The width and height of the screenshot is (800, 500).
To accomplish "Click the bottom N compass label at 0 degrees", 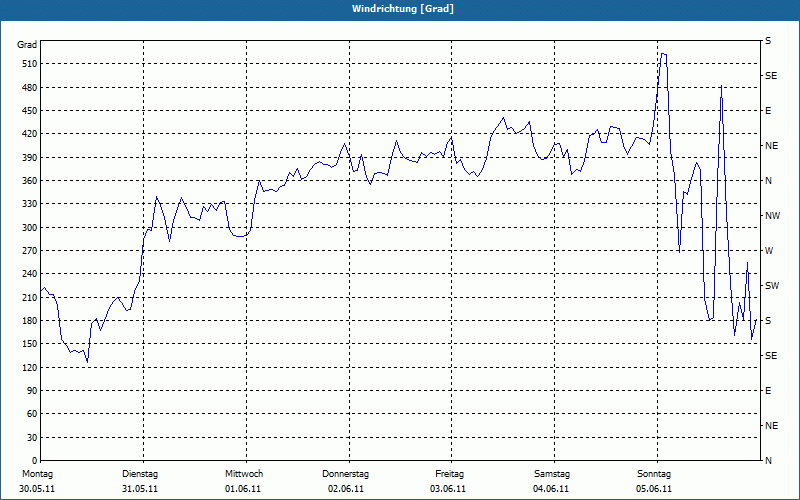I will [768, 461].
